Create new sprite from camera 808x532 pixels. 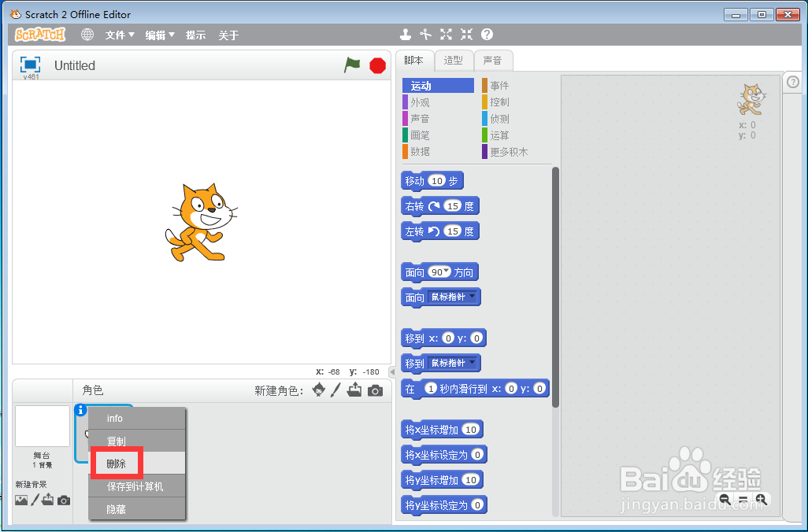(x=375, y=391)
